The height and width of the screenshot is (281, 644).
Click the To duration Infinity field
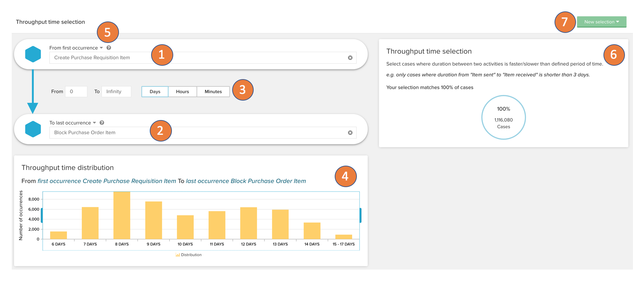(x=116, y=92)
